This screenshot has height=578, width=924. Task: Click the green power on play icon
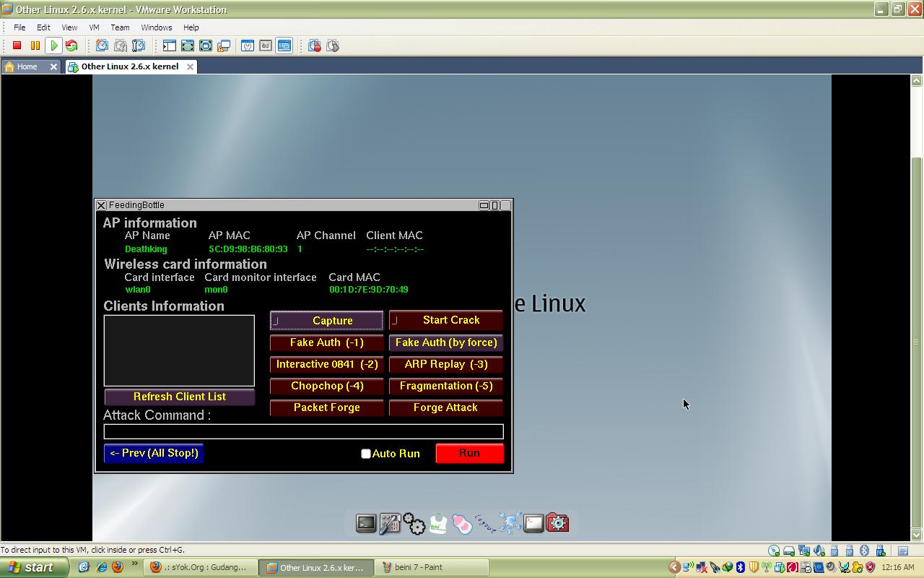53,46
